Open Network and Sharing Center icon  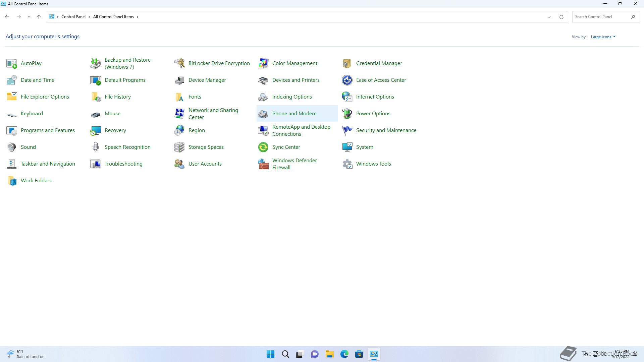pyautogui.click(x=179, y=114)
